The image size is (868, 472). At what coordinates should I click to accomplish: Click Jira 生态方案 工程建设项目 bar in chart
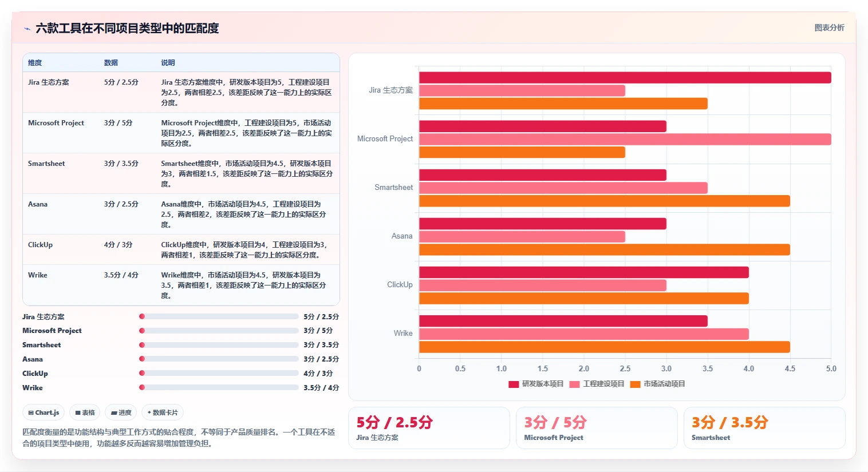click(522, 90)
